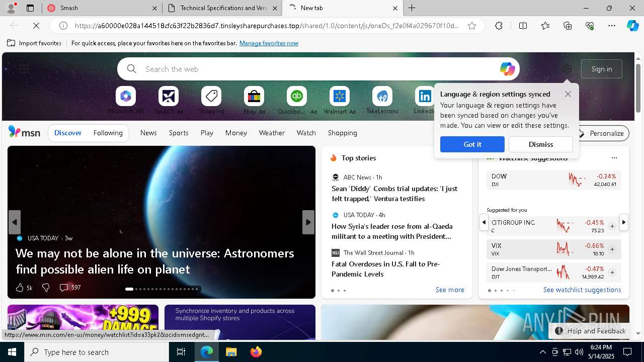This screenshot has height=362, width=644.
Task: Open Browser essentials heart icon
Action: click(x=590, y=26)
